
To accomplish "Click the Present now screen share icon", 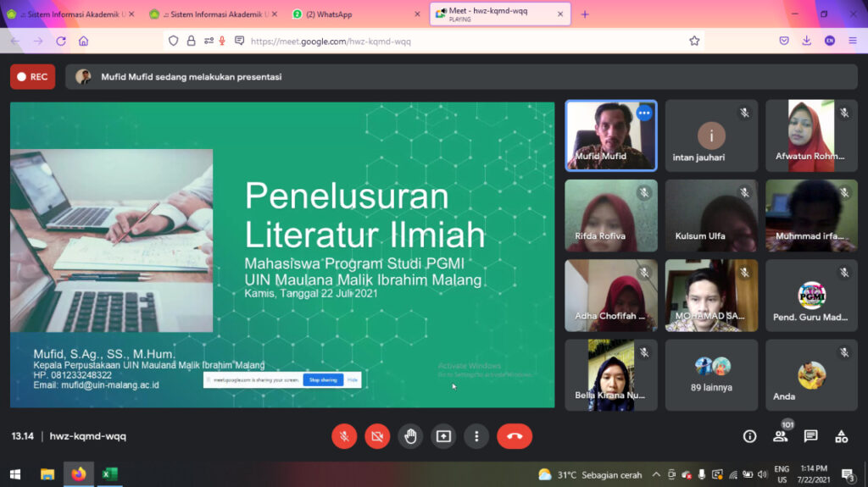I will (x=443, y=436).
